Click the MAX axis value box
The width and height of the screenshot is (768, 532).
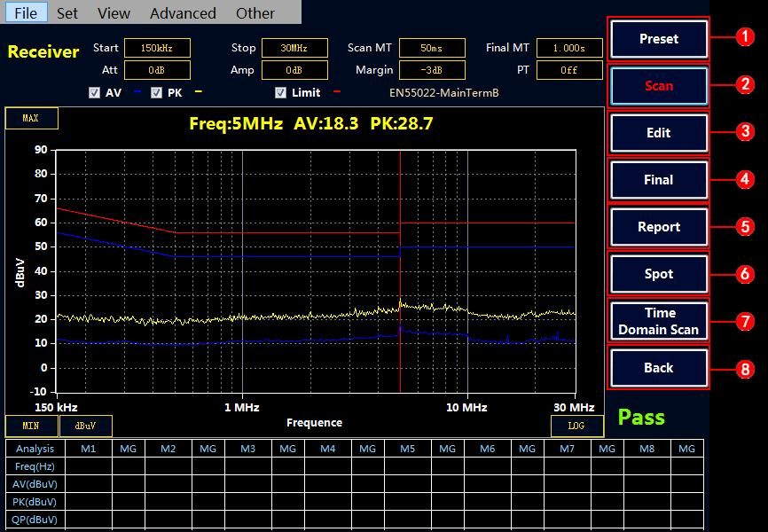tap(31, 118)
